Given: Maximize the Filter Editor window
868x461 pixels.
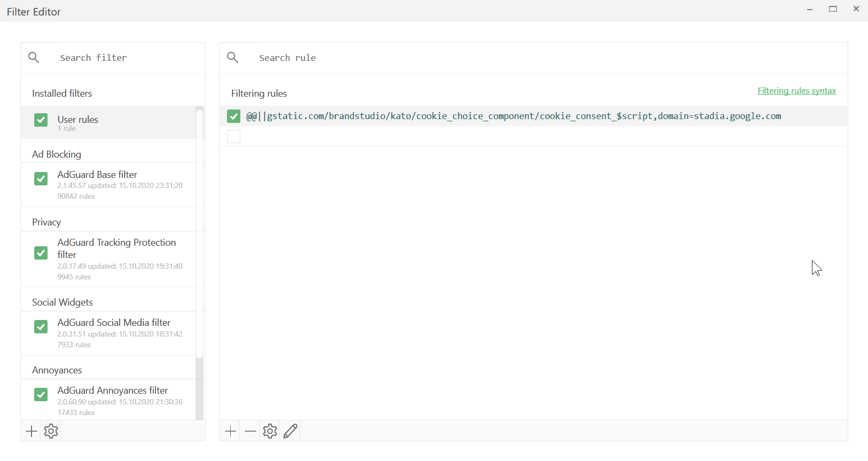Looking at the screenshot, I should pyautogui.click(x=834, y=9).
